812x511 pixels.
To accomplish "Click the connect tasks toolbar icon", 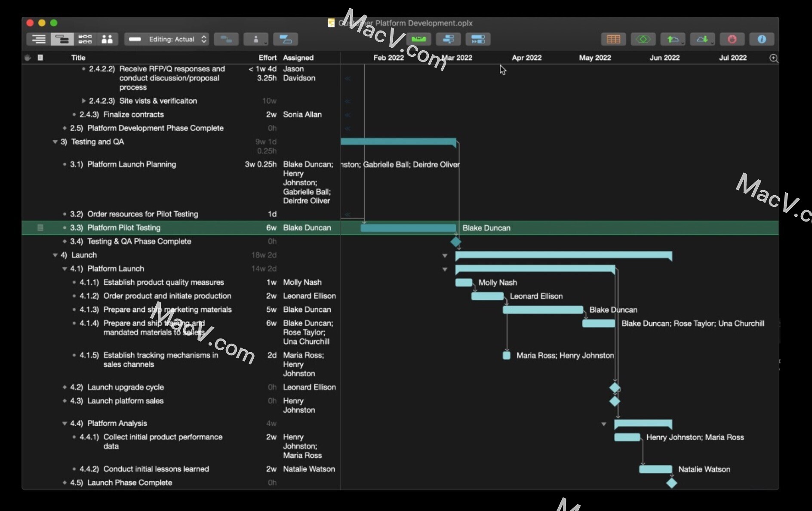I will (x=226, y=39).
